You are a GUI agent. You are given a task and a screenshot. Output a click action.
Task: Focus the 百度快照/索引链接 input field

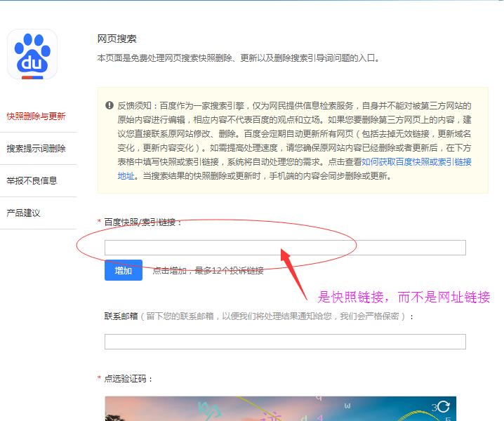click(285, 248)
